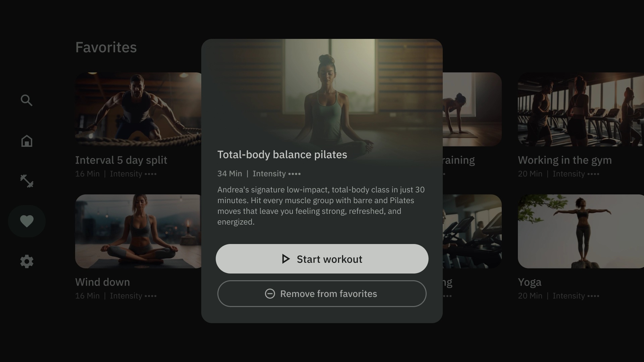Click the Working in the gym title

(x=565, y=160)
